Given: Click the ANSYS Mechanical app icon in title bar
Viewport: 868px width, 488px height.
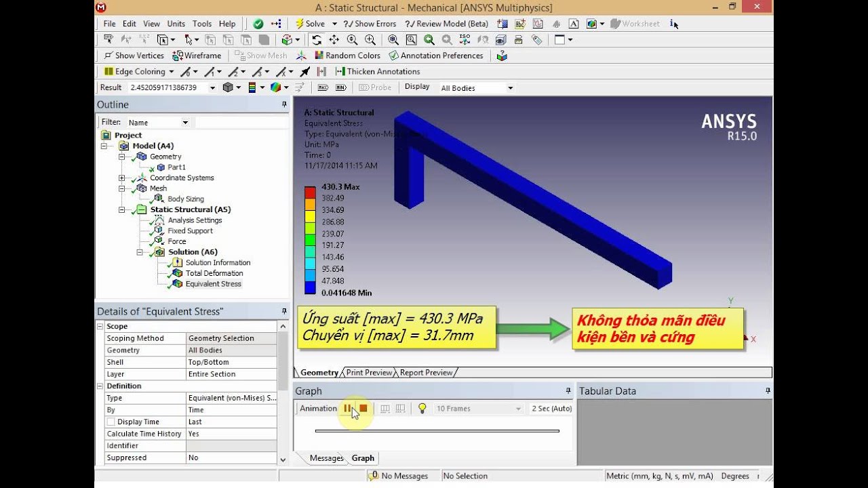Looking at the screenshot, I should click(101, 7).
